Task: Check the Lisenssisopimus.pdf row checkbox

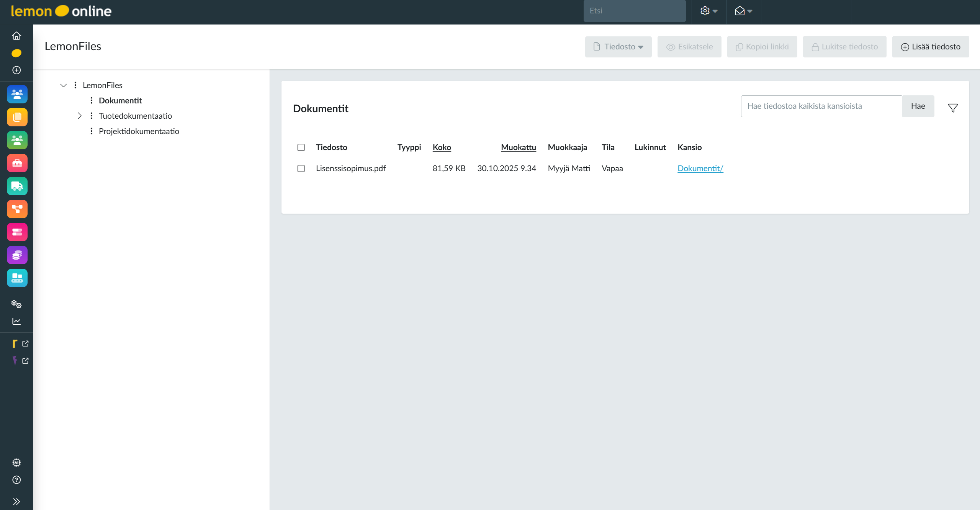Action: click(301, 168)
